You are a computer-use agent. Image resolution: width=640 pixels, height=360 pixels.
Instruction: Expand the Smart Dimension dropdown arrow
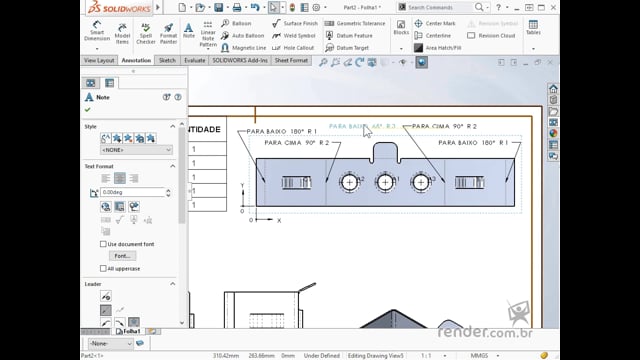pyautogui.click(x=97, y=49)
